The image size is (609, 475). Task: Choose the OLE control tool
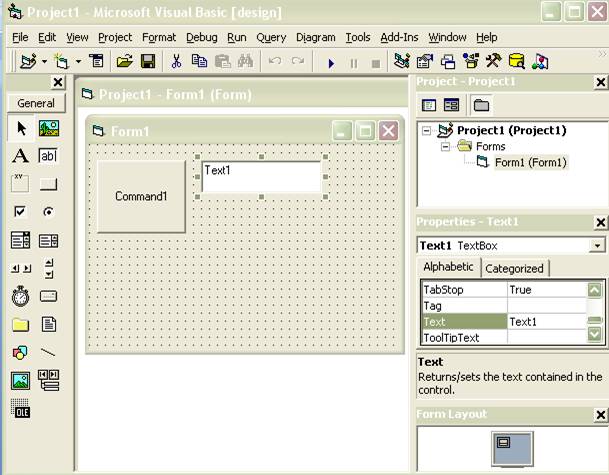click(20, 408)
